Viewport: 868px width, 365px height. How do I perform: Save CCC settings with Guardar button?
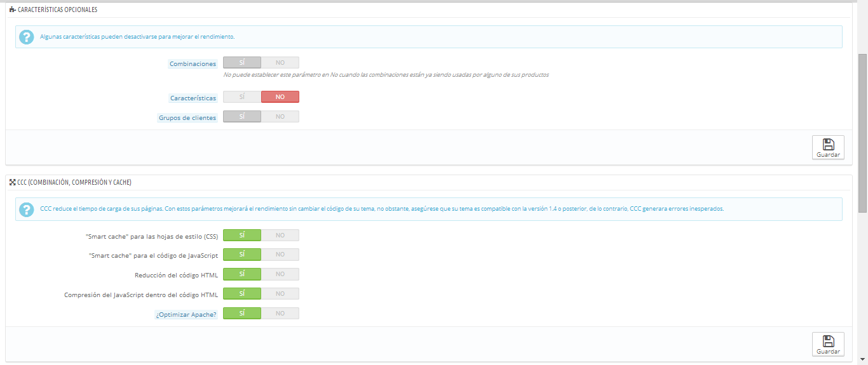pyautogui.click(x=828, y=344)
